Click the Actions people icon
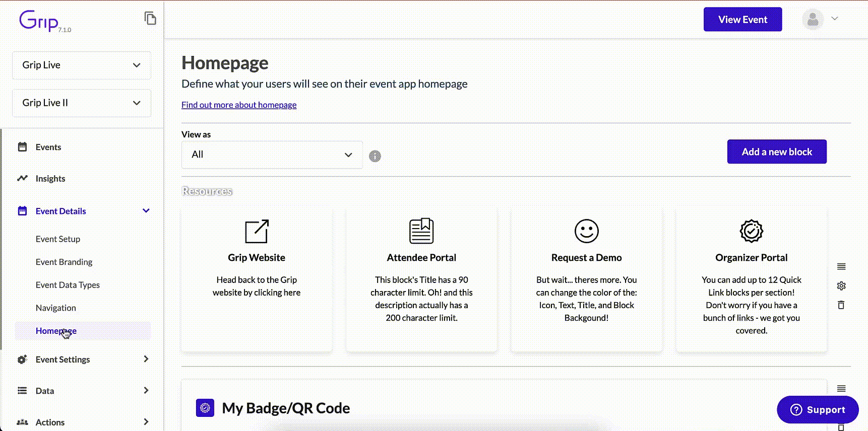 pyautogui.click(x=22, y=422)
